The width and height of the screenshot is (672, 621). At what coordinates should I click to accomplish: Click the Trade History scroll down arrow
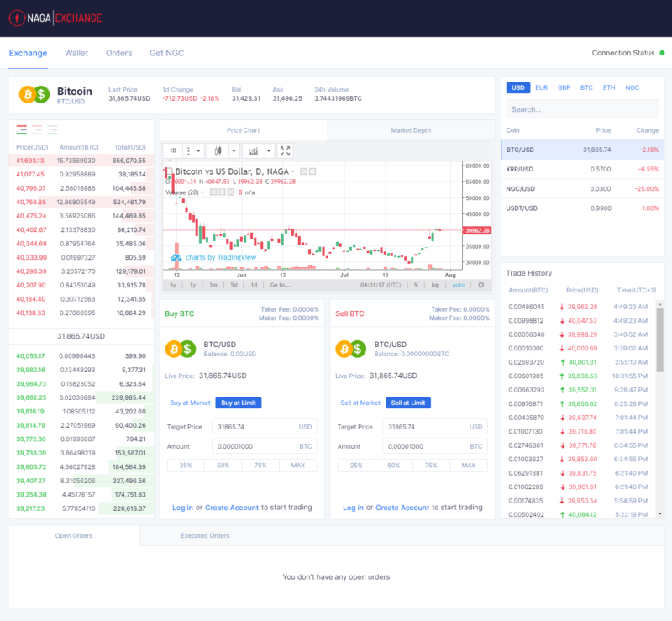[660, 513]
